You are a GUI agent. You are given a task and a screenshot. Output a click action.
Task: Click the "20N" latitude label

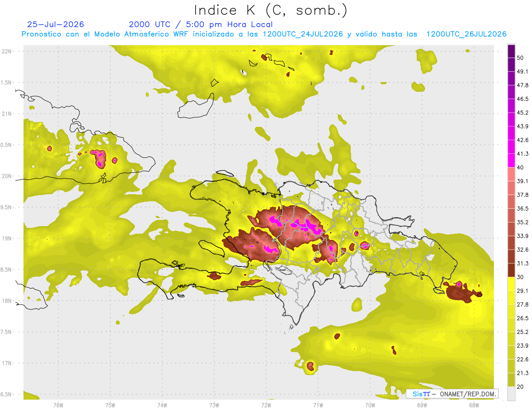7,176
